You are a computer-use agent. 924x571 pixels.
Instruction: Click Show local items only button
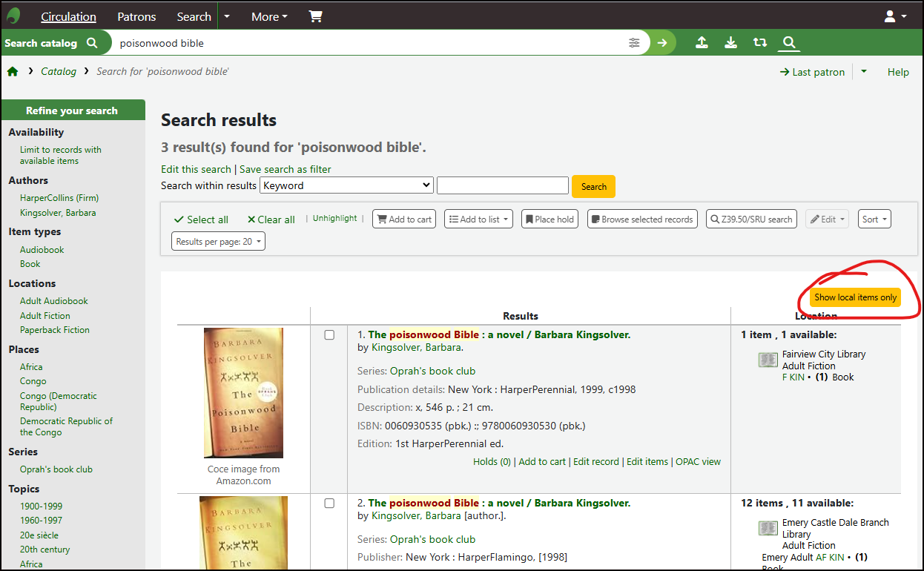coord(855,297)
